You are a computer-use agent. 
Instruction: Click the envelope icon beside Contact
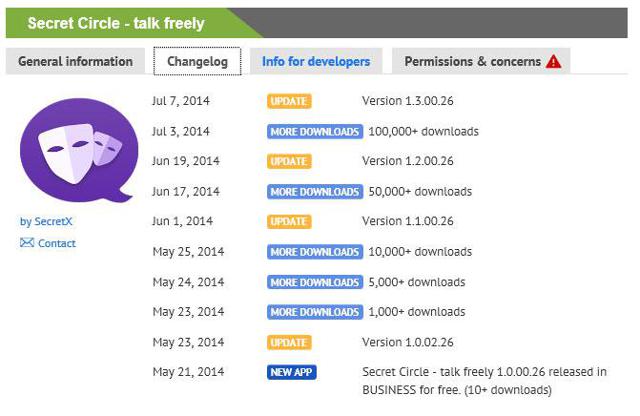[27, 243]
